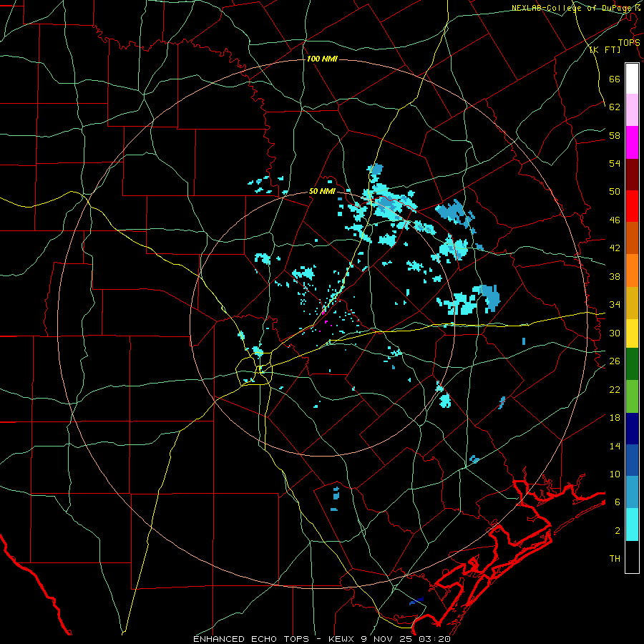Screen dimensions: 644x644
Task: Click the "22" legend value
Action: point(615,389)
